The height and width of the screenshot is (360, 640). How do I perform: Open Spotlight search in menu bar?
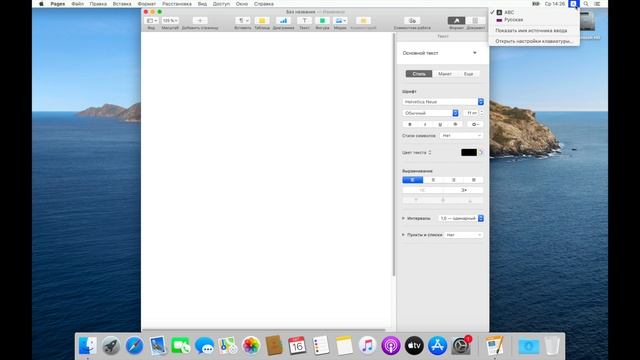586,4
